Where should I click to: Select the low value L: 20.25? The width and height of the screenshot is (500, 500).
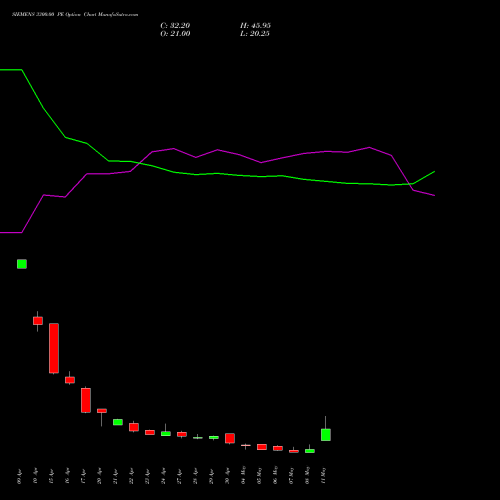point(255,34)
